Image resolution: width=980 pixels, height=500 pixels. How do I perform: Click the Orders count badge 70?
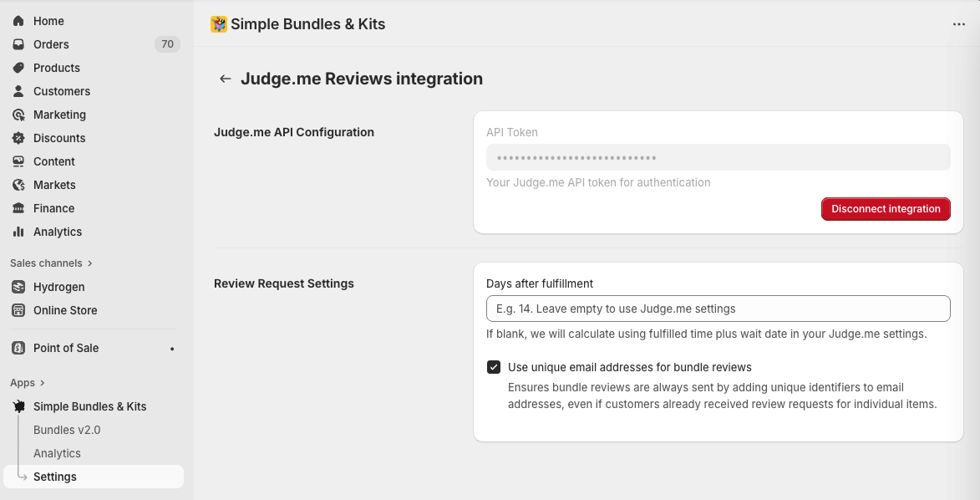coord(167,44)
